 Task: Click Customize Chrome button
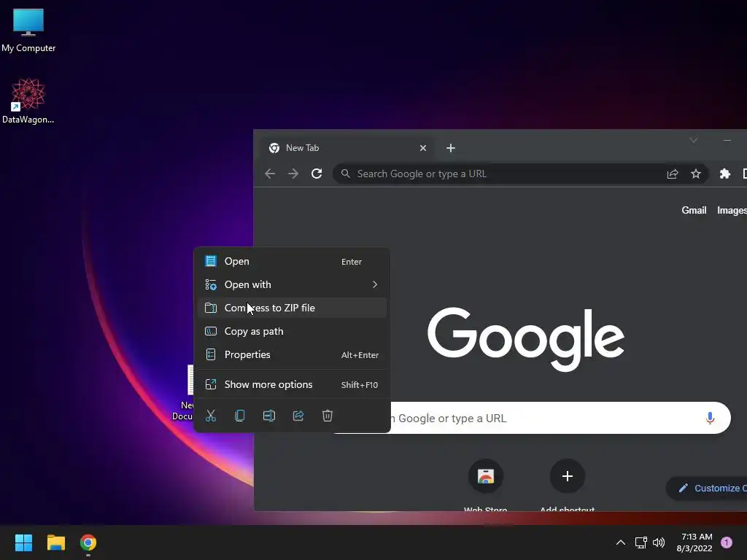[708, 488]
